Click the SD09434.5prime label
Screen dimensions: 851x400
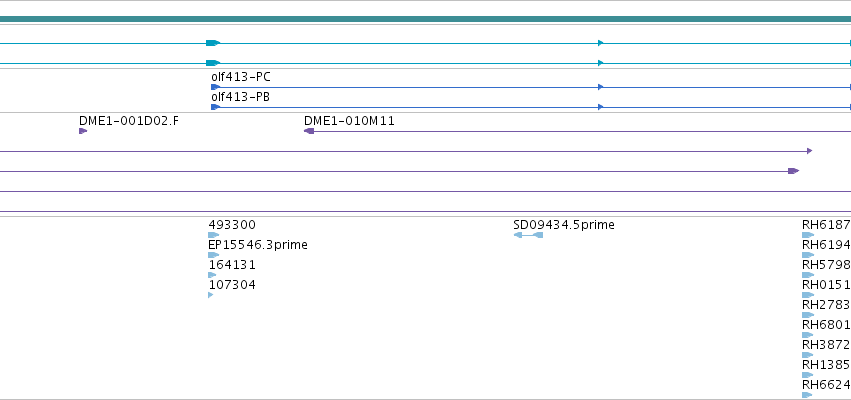point(564,225)
